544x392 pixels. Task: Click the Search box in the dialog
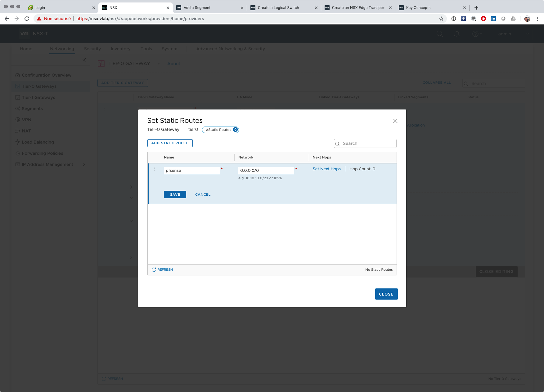coord(368,143)
